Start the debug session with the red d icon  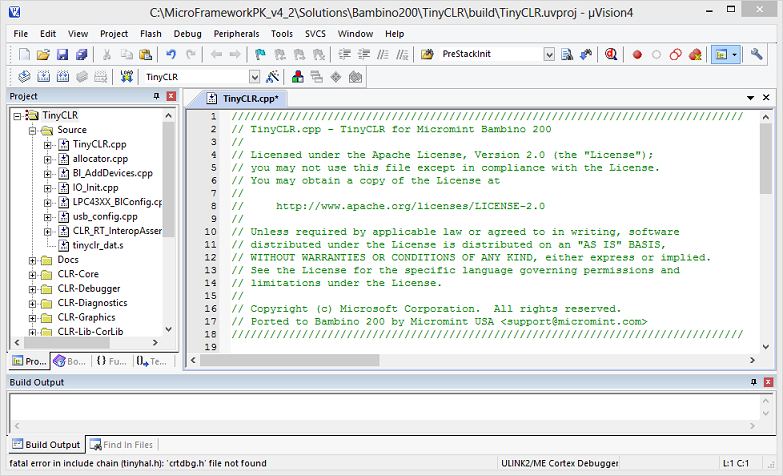pyautogui.click(x=611, y=54)
